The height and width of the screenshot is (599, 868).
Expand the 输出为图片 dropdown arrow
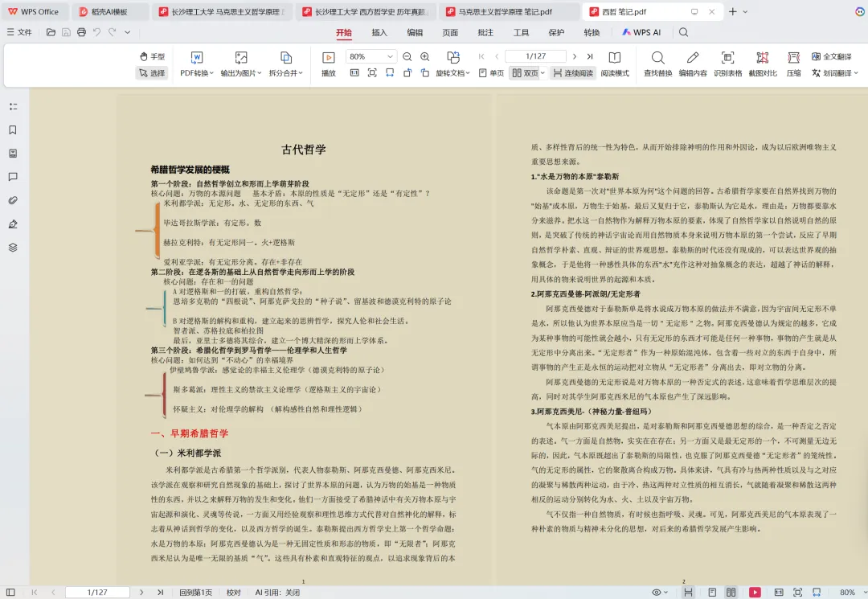[x=259, y=73]
